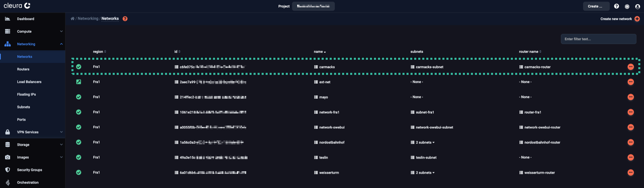Image resolution: width=644 pixels, height=188 pixels.
Task: Click the Orchestration icon in sidebar
Action: click(x=7, y=183)
